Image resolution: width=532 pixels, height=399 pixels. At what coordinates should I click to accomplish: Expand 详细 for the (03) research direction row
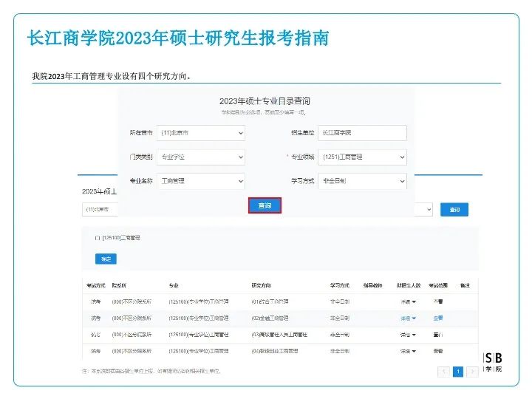pyautogui.click(x=408, y=335)
